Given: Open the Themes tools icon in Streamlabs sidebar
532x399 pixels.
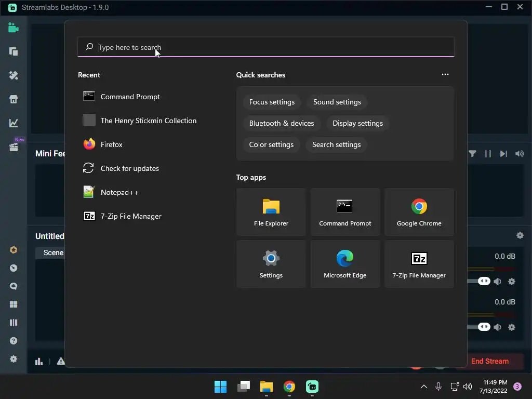Looking at the screenshot, I should tap(13, 75).
